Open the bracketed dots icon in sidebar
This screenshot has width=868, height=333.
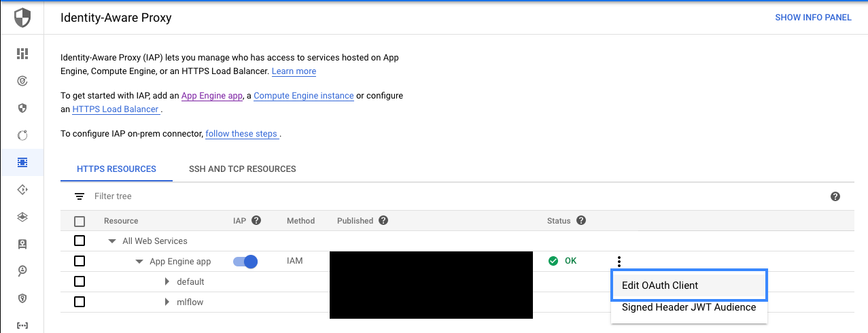pos(22,326)
